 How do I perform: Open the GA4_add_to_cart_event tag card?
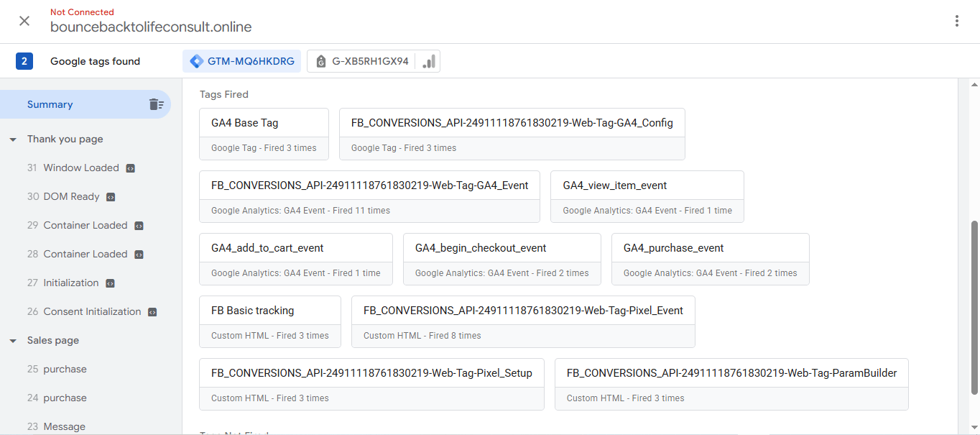pos(296,259)
